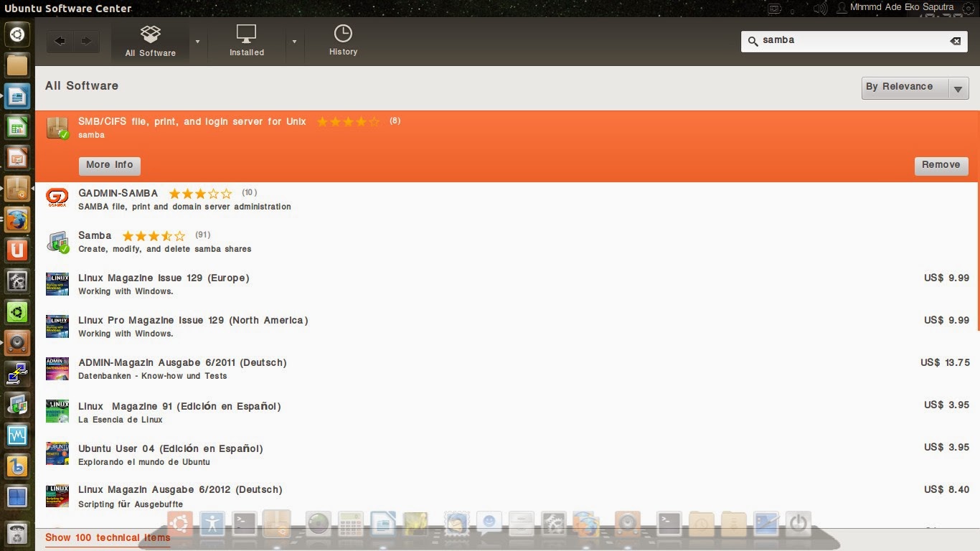
Task: Click Linux Pro Magazine North America cover thumbnail
Action: pos(57,326)
